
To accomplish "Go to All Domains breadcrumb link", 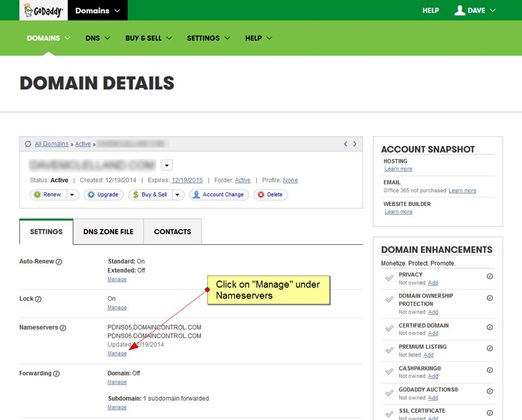I will [x=51, y=144].
